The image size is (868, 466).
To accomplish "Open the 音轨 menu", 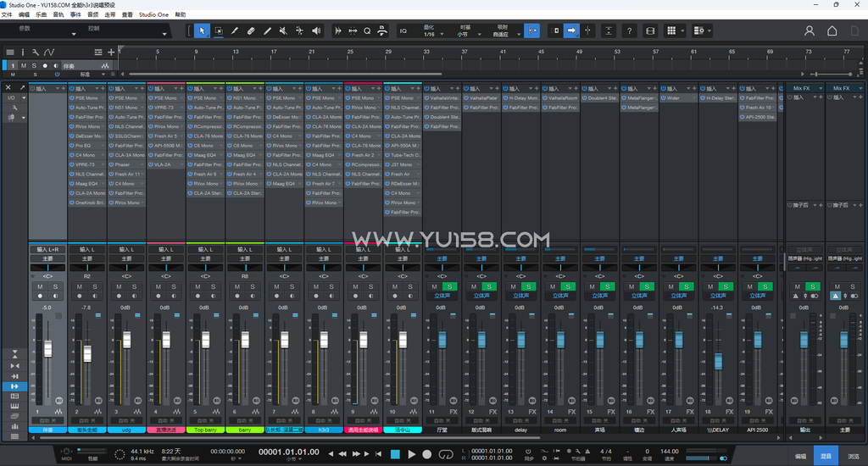I will coord(58,15).
